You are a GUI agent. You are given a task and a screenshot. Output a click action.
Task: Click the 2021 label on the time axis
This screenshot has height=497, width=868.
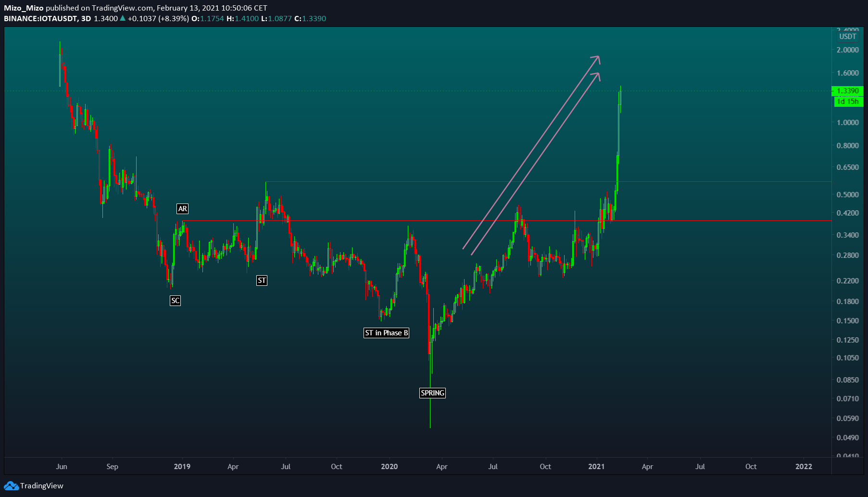(596, 467)
